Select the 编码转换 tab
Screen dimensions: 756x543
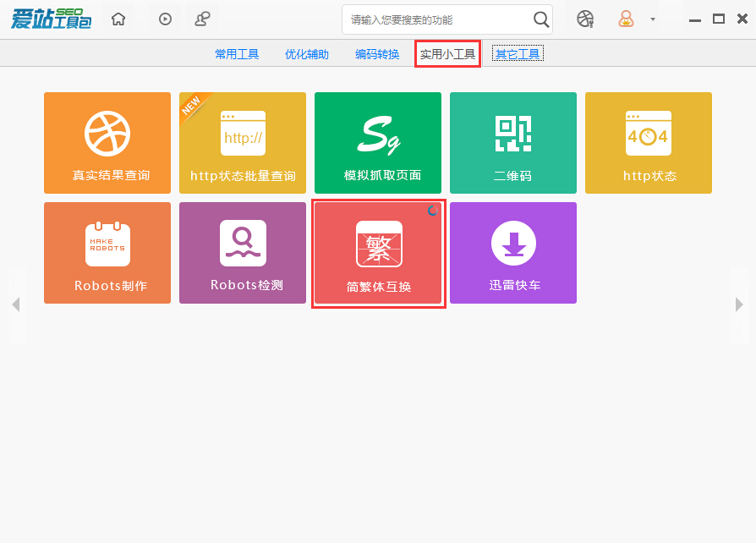377,53
